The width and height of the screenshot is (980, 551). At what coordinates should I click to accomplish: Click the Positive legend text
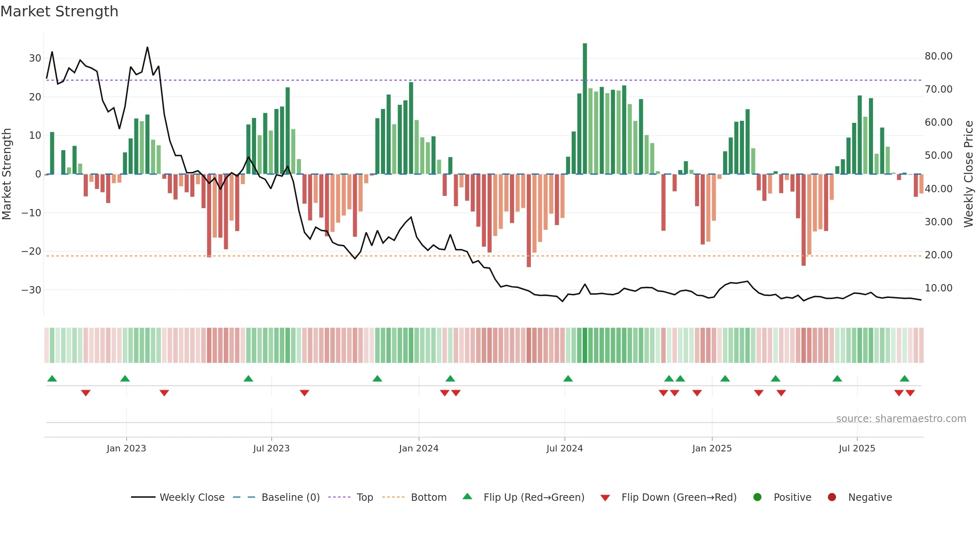(x=793, y=497)
